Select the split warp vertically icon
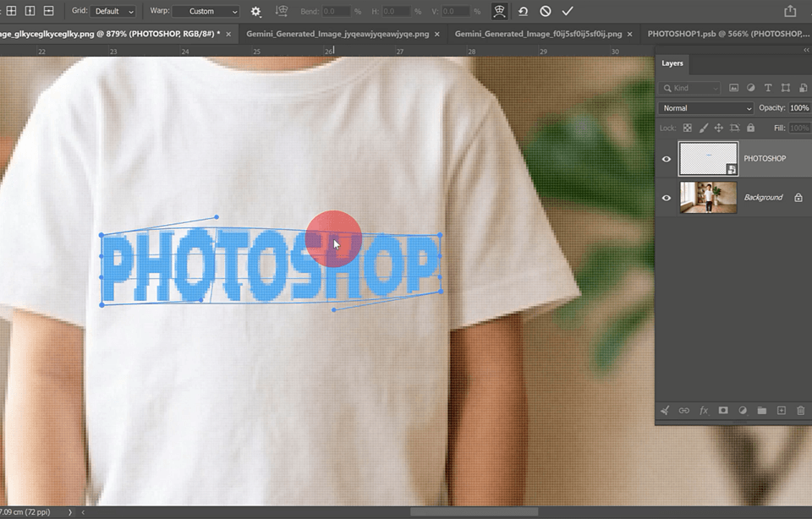The width and height of the screenshot is (812, 519). (30, 11)
